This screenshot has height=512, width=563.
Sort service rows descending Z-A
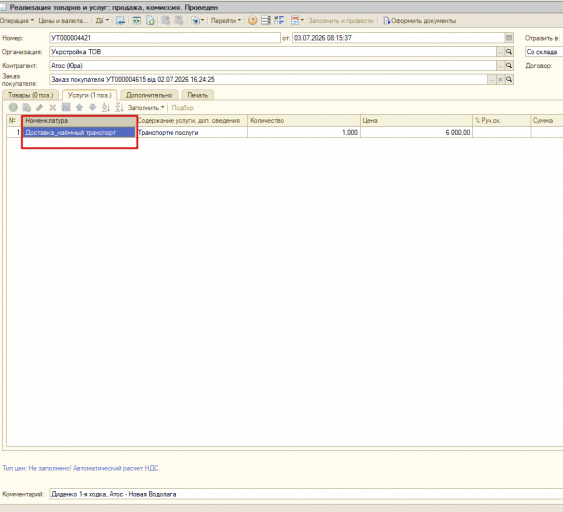(x=119, y=107)
